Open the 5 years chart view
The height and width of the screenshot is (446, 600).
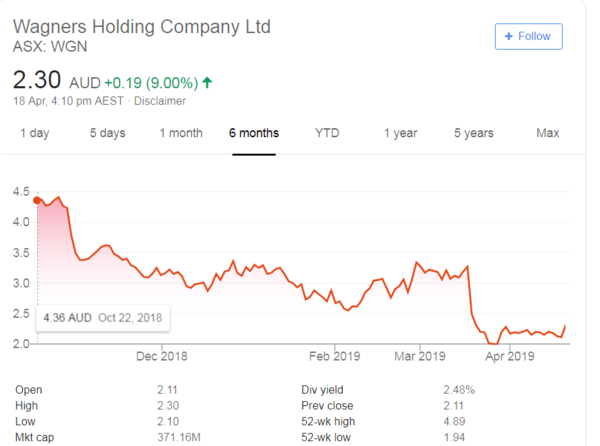coord(473,133)
